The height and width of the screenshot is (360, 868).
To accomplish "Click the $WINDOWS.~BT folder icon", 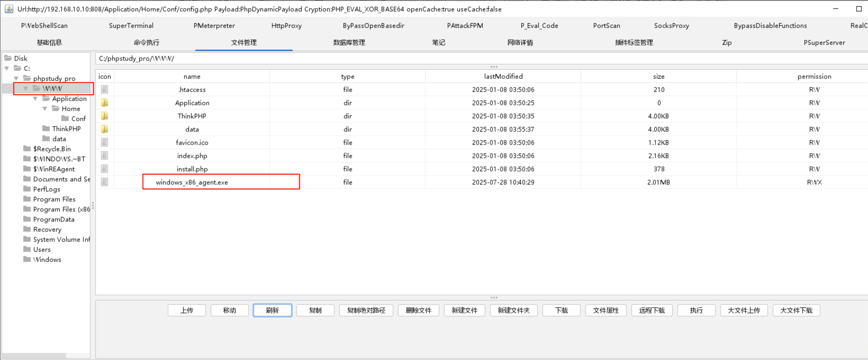I will [x=27, y=158].
